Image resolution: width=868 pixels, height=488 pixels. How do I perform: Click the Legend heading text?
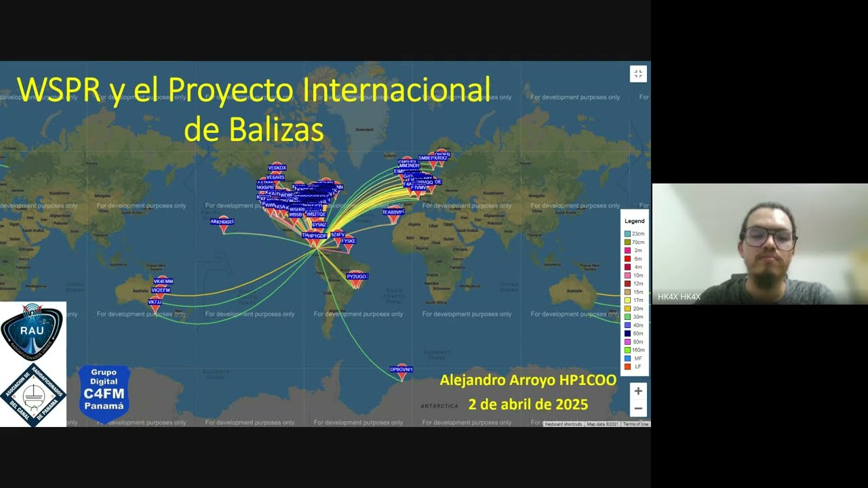635,221
